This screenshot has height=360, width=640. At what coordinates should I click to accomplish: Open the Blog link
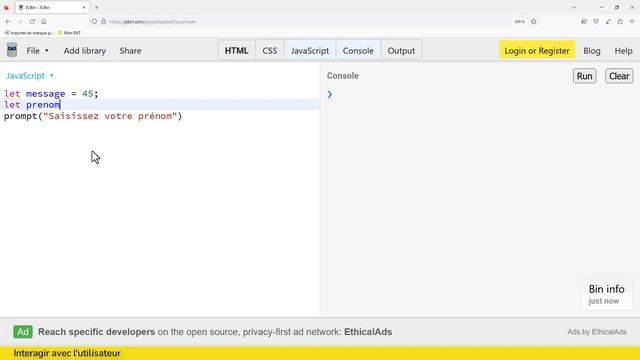591,51
